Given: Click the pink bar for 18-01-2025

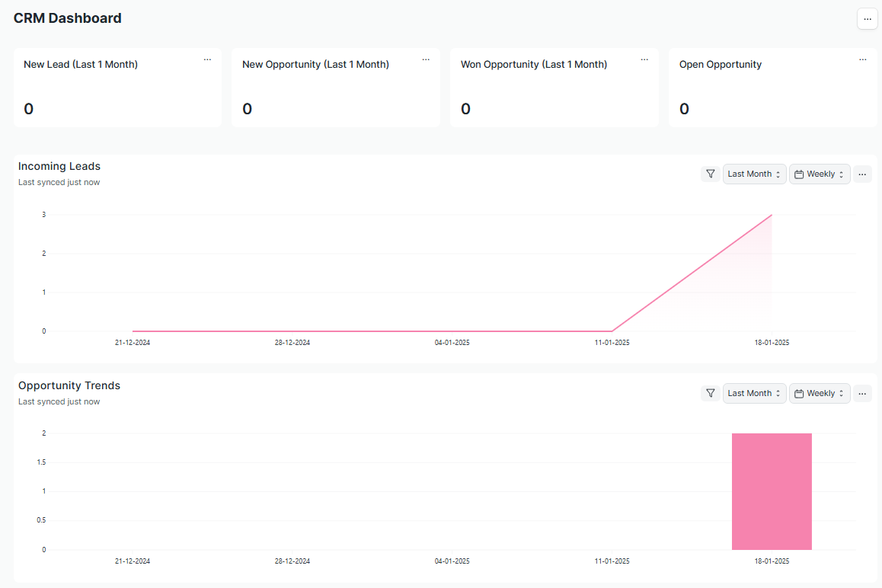Looking at the screenshot, I should (772, 491).
